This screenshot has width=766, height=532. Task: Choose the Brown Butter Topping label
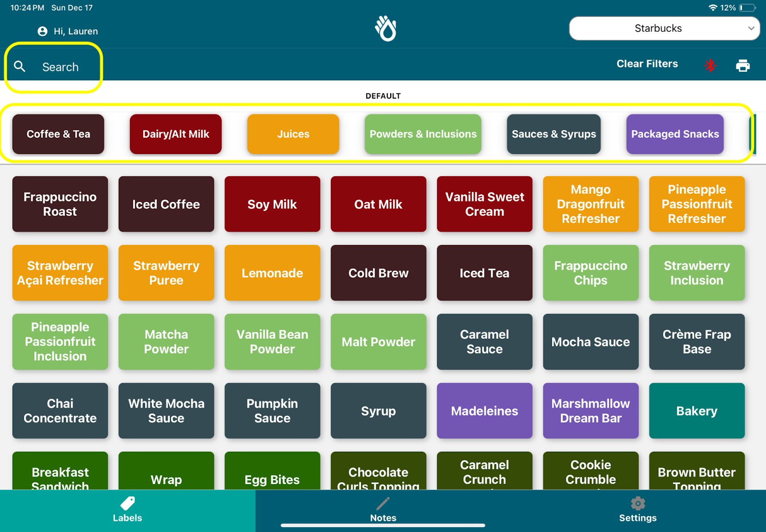point(697,471)
